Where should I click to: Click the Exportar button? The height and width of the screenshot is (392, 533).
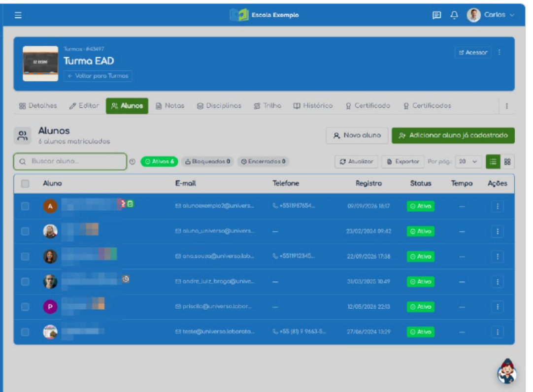coord(403,162)
